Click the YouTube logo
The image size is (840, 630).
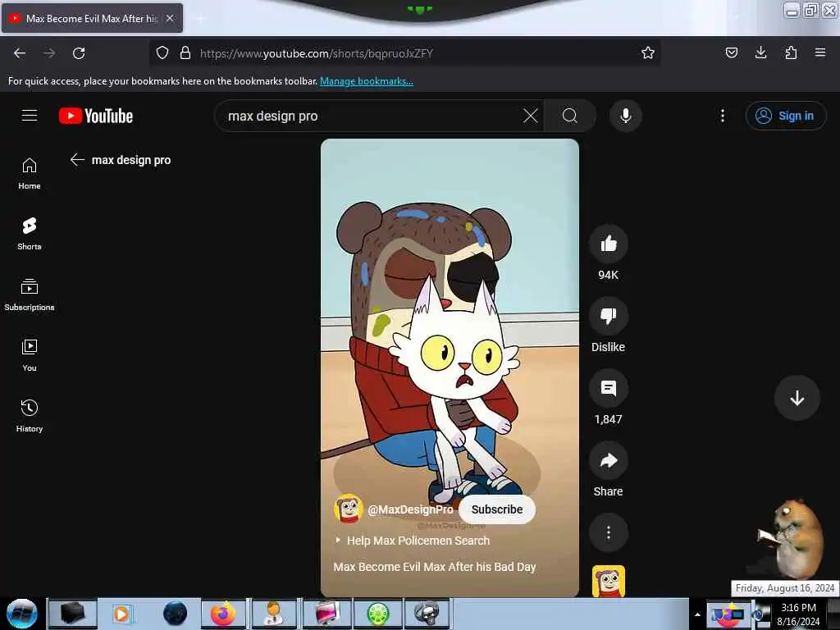pos(96,116)
